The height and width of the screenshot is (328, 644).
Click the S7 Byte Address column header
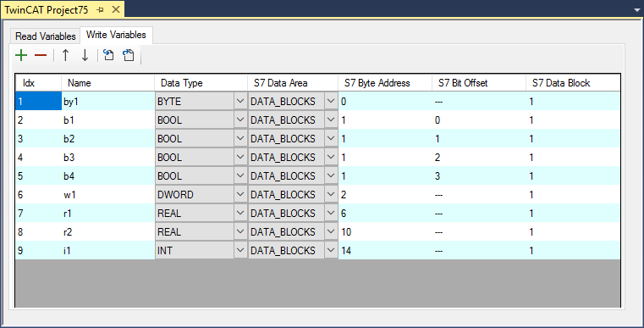pos(385,83)
